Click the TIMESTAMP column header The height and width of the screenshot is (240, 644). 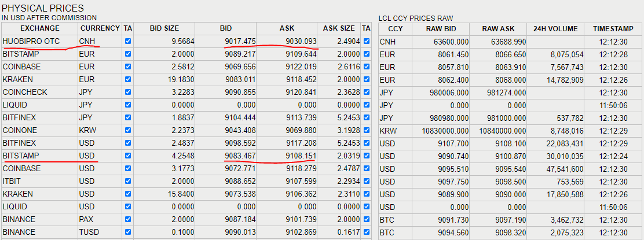tap(614, 29)
